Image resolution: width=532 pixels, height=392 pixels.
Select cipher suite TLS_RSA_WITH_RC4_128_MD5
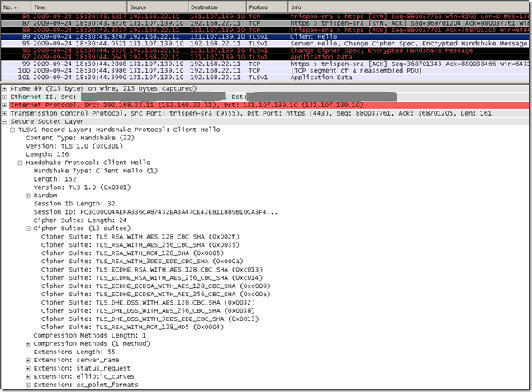point(132,328)
